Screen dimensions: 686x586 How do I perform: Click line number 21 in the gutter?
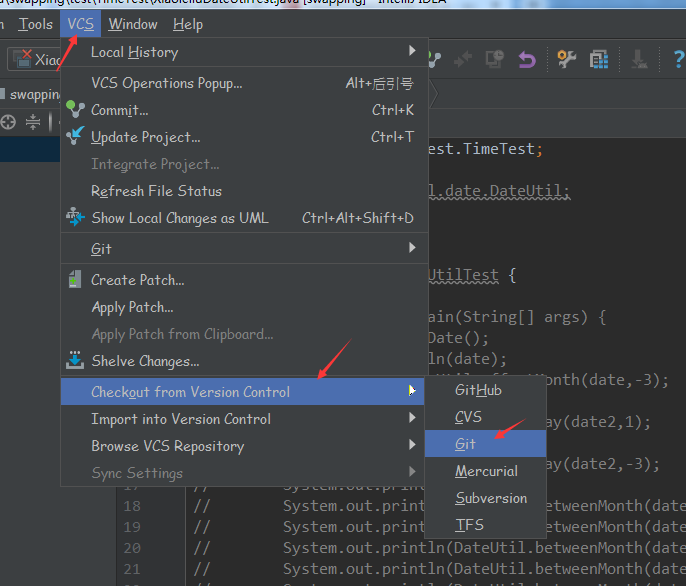click(x=132, y=569)
